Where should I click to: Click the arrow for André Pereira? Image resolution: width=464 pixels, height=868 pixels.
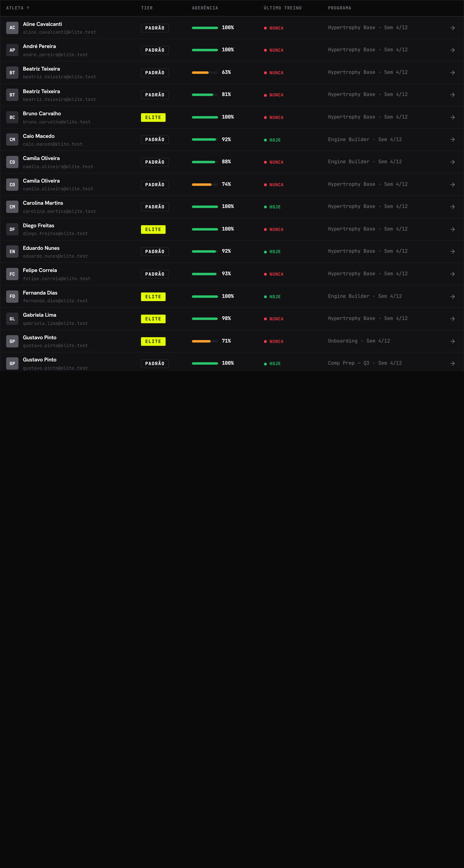452,50
